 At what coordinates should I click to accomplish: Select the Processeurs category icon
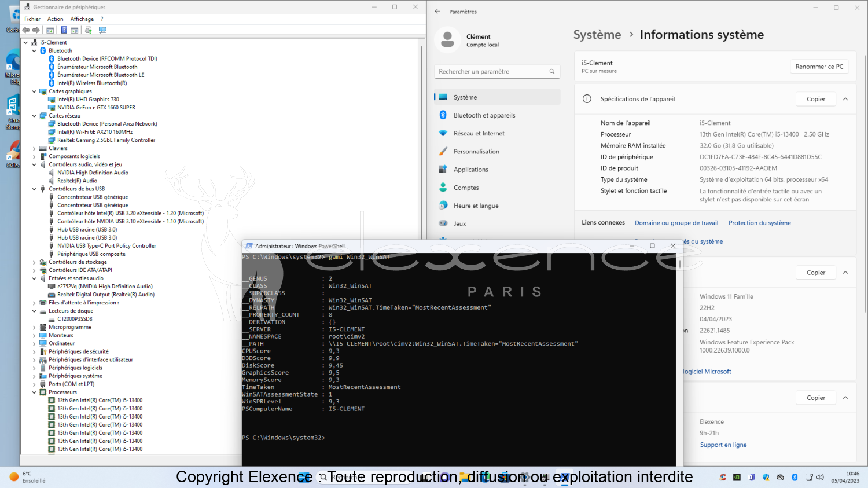pos(43,392)
